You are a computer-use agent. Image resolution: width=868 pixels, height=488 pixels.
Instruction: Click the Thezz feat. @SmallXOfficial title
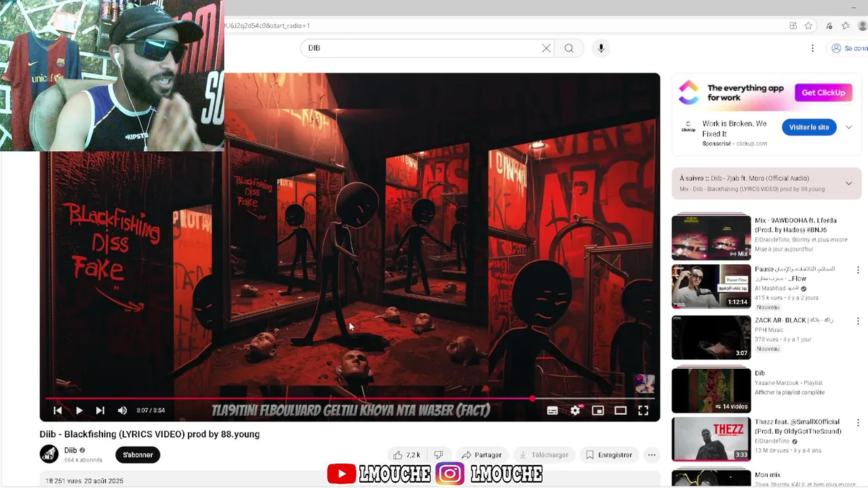click(x=798, y=426)
